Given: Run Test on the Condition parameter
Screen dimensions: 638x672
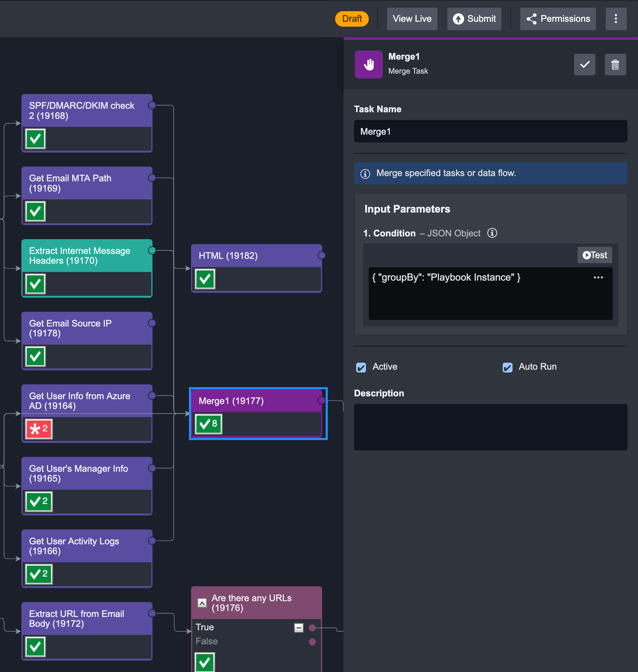Looking at the screenshot, I should click(x=595, y=255).
